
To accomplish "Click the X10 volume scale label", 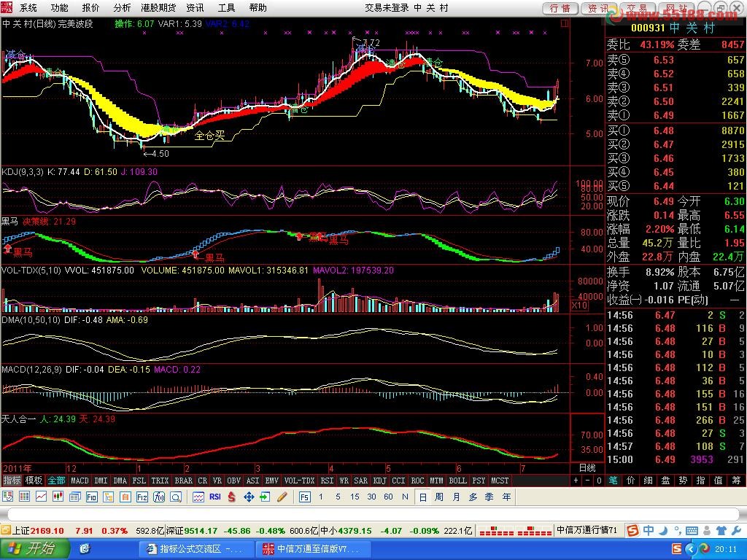I will (x=579, y=306).
